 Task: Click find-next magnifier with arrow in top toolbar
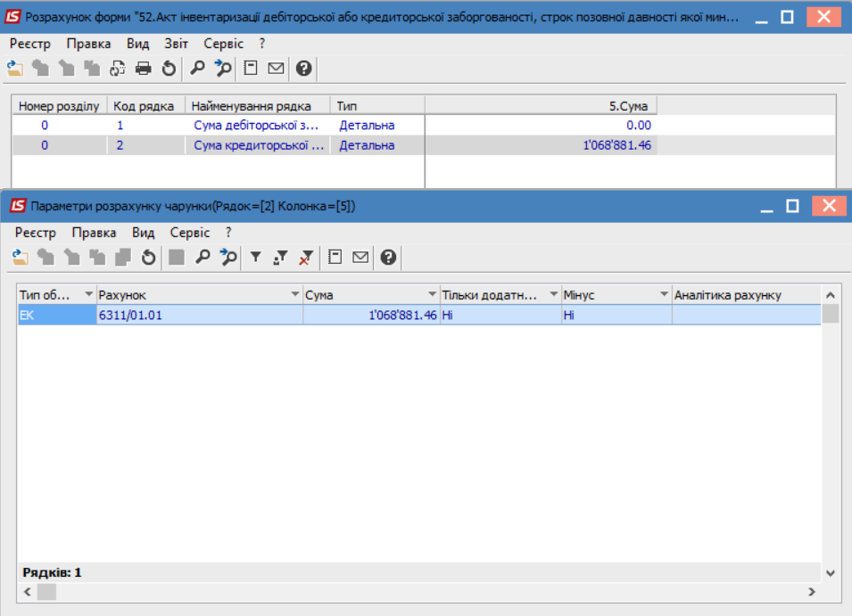click(223, 69)
